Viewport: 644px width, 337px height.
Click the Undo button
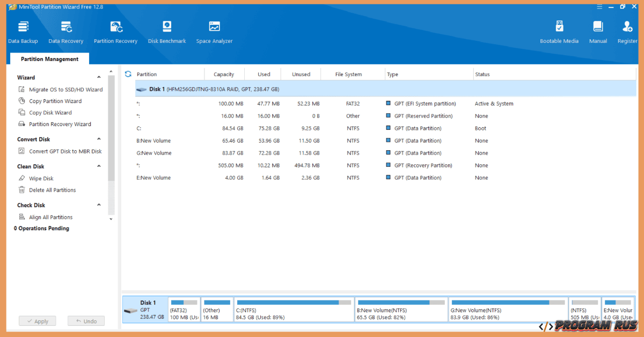tap(86, 321)
